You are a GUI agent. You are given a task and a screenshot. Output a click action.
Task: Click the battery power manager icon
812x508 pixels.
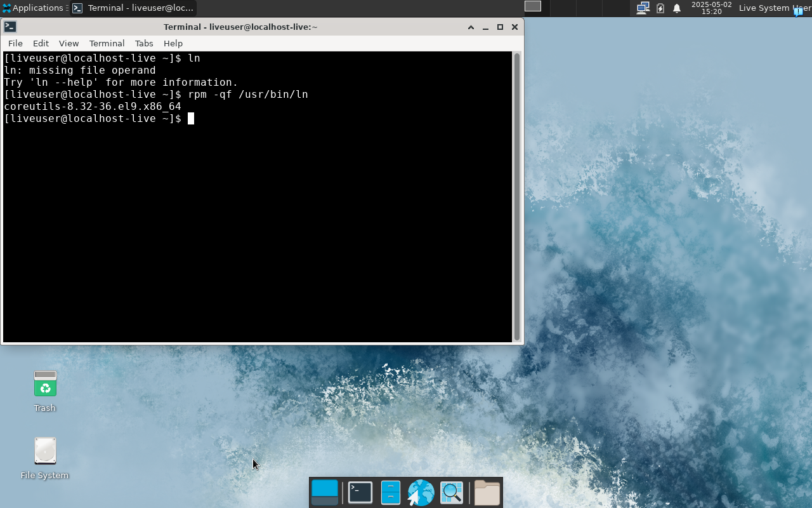pyautogui.click(x=660, y=8)
